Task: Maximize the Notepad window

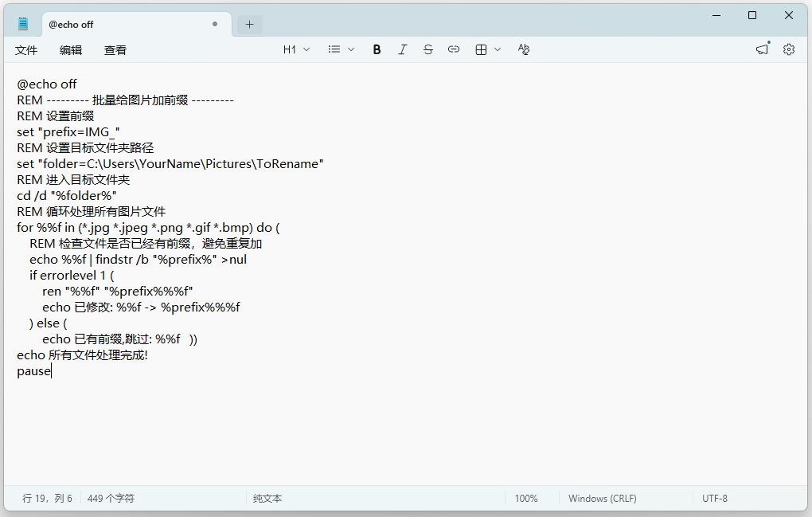Action: 752,16
